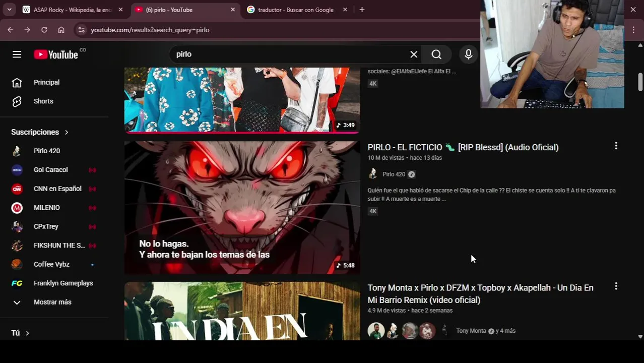Click page vertical scrollbar thumb
Image resolution: width=644 pixels, height=363 pixels.
640,82
